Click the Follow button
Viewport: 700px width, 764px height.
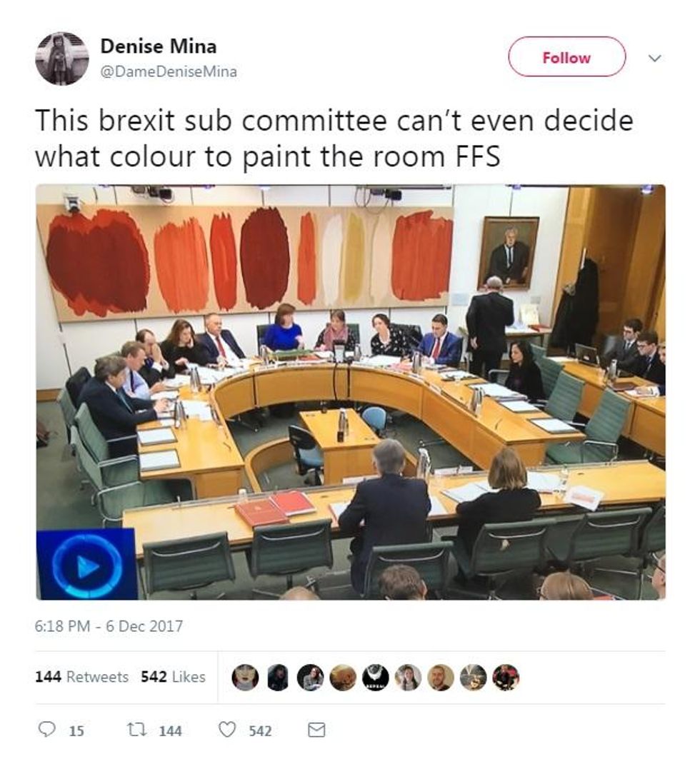(x=566, y=57)
